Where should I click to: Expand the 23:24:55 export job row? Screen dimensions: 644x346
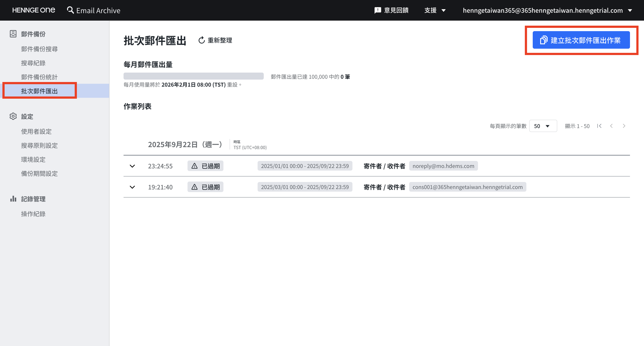[132, 166]
